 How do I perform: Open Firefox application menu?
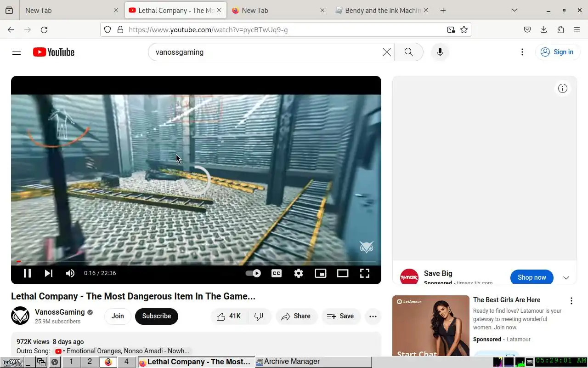click(x=577, y=29)
